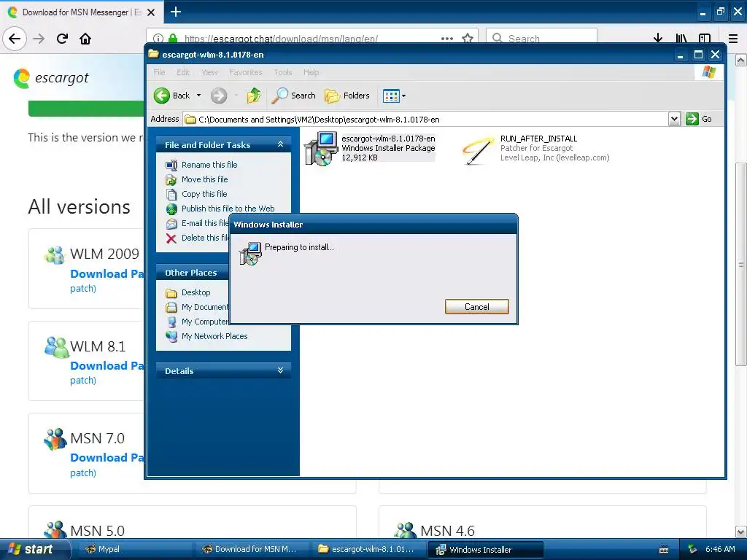
Task: Click the Windows flag logo in Explorer
Action: [x=709, y=72]
